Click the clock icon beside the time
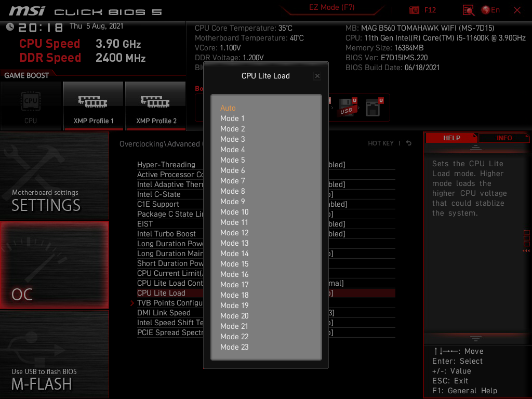Viewport: 532px width, 399px height. (x=10, y=27)
